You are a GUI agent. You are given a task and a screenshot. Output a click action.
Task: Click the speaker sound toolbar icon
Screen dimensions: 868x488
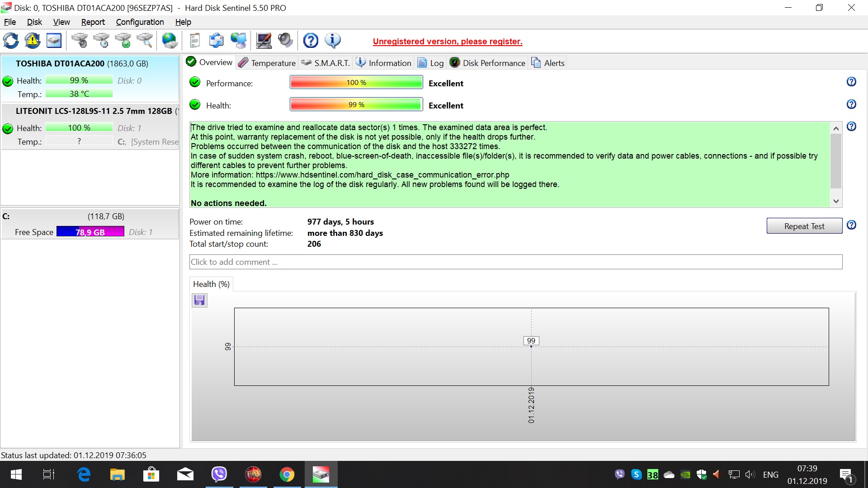286,41
